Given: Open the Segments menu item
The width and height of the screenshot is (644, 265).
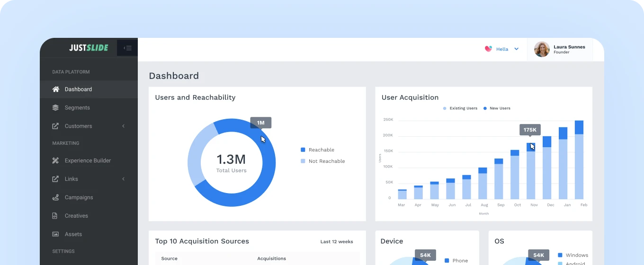Looking at the screenshot, I should [77, 108].
